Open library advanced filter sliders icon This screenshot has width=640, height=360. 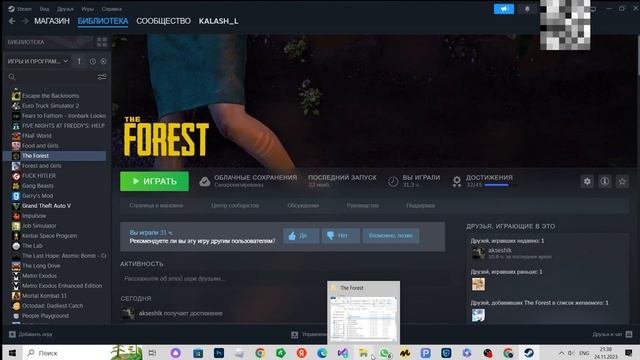102,77
